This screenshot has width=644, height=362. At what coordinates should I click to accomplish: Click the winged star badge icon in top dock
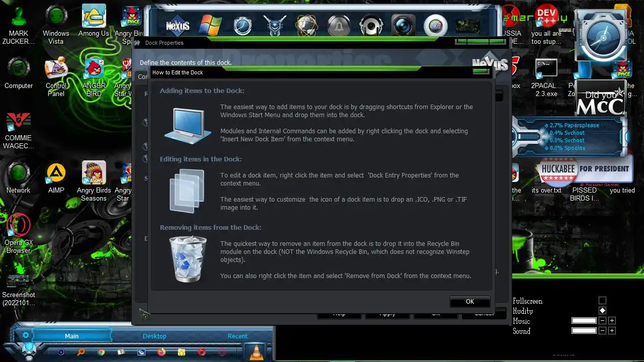pos(275,26)
